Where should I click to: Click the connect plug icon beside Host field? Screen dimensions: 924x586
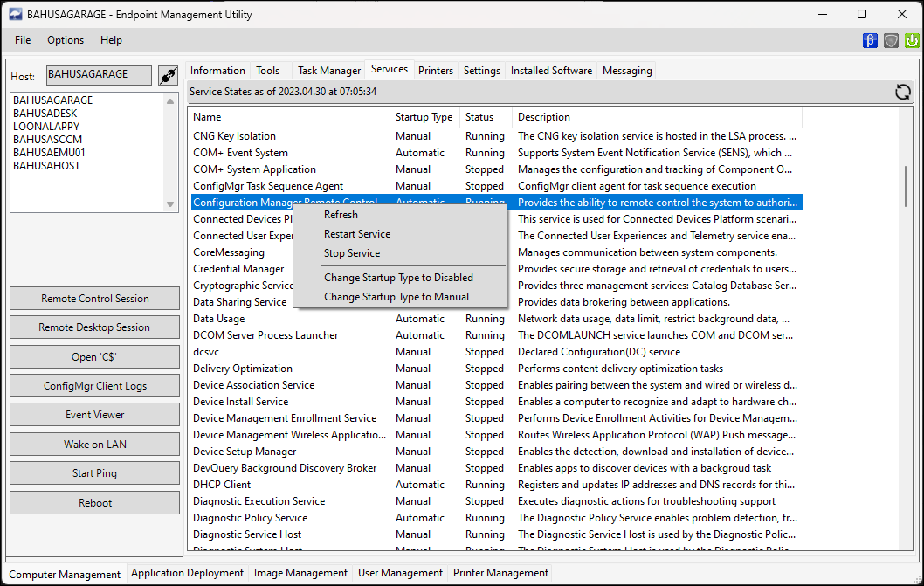click(x=168, y=75)
